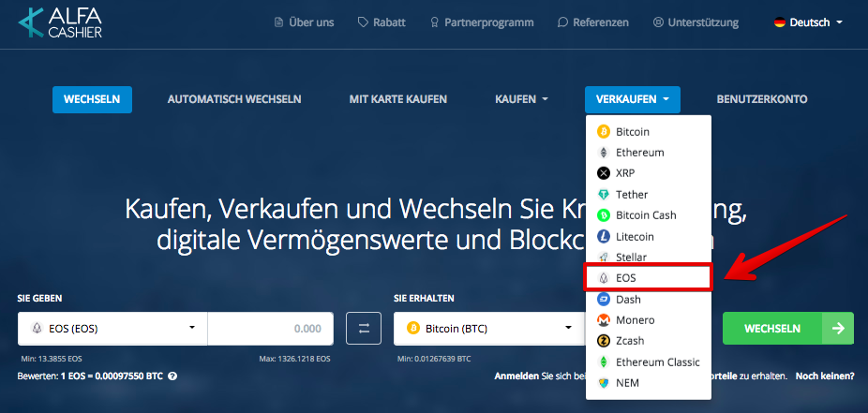
Task: Click the help question mark next to the rate
Action: pos(172,376)
